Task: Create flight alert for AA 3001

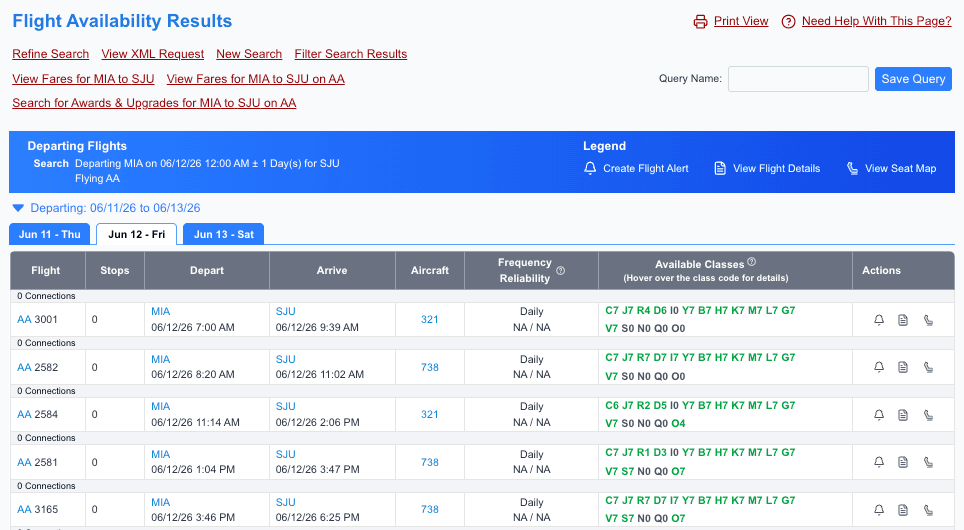Action: [x=879, y=320]
